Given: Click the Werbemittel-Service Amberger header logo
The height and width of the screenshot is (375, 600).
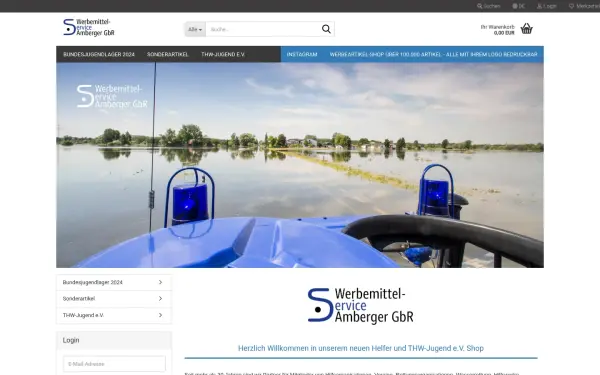Looking at the screenshot, I should click(89, 28).
